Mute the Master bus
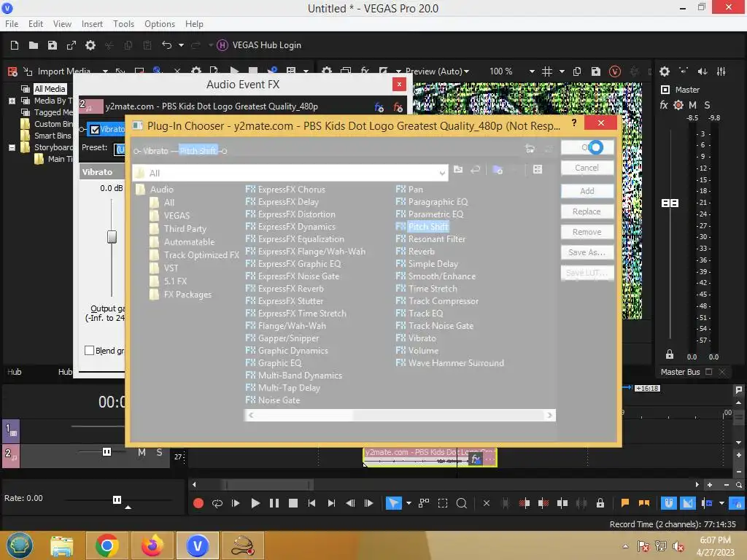Screen dimensions: 747x560 (693, 105)
